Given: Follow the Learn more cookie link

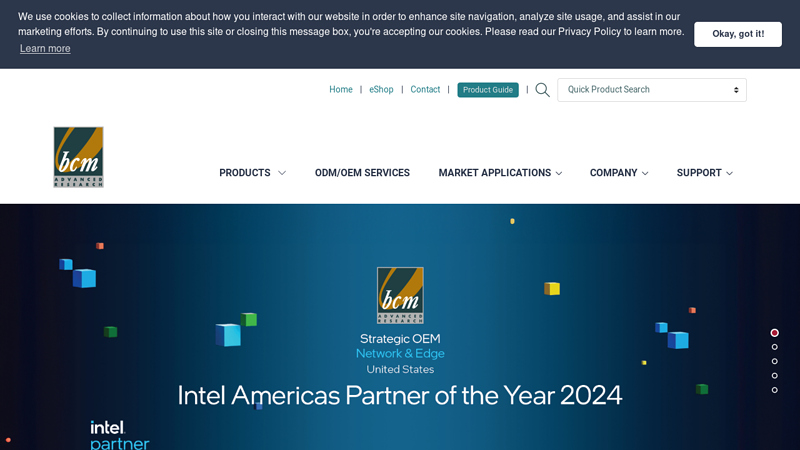Looking at the screenshot, I should click(x=45, y=48).
